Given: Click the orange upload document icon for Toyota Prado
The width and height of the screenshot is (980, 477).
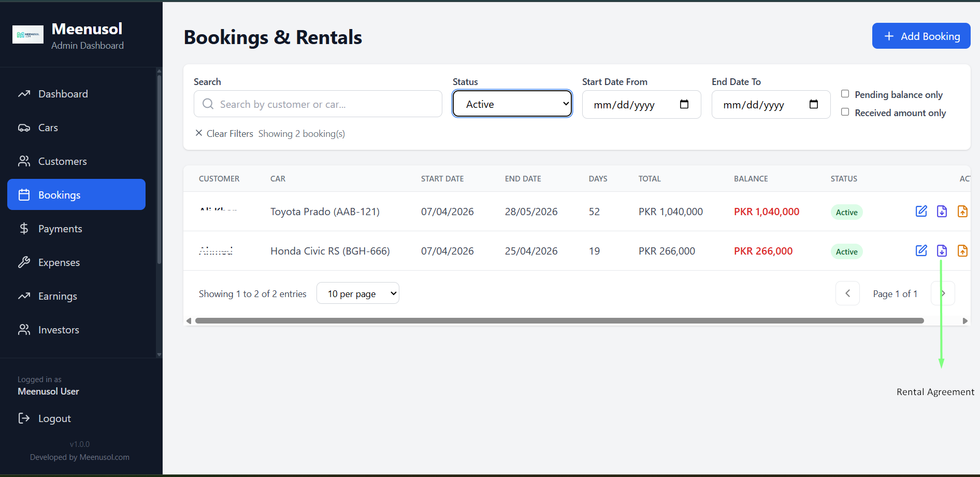Looking at the screenshot, I should coord(962,211).
